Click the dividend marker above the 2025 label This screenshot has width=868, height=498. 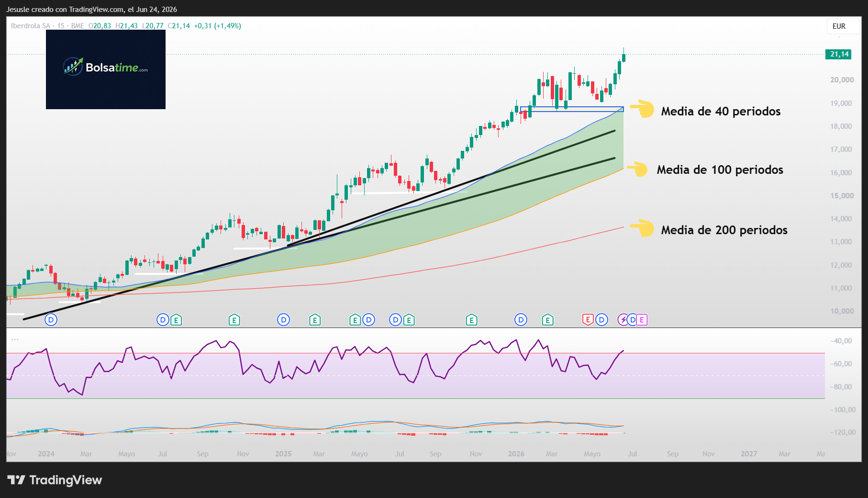tap(284, 320)
